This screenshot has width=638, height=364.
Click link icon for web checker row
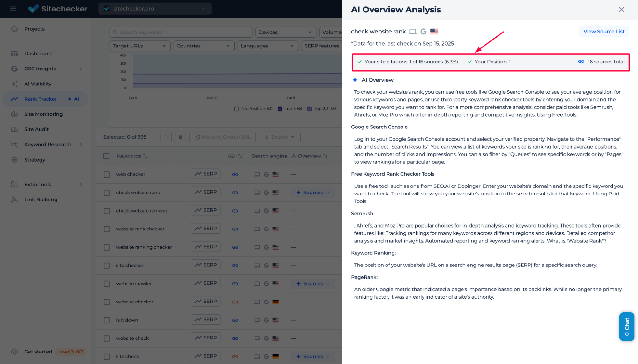click(235, 174)
